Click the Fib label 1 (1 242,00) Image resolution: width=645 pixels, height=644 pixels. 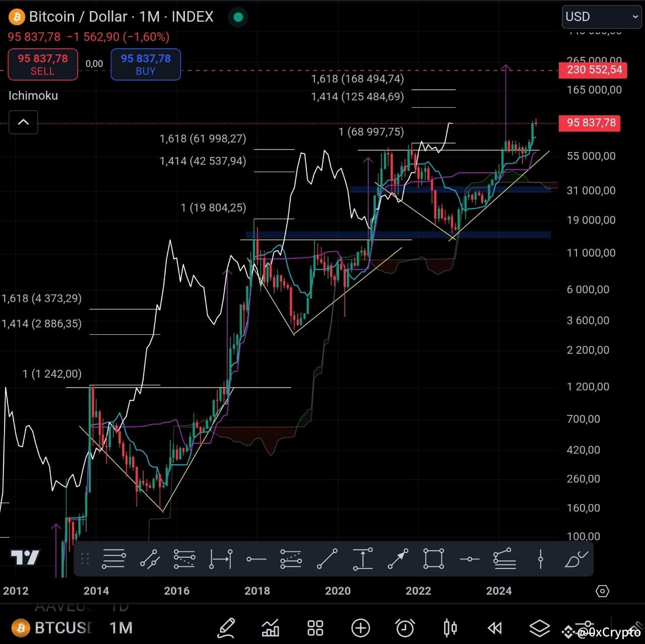pos(52,374)
